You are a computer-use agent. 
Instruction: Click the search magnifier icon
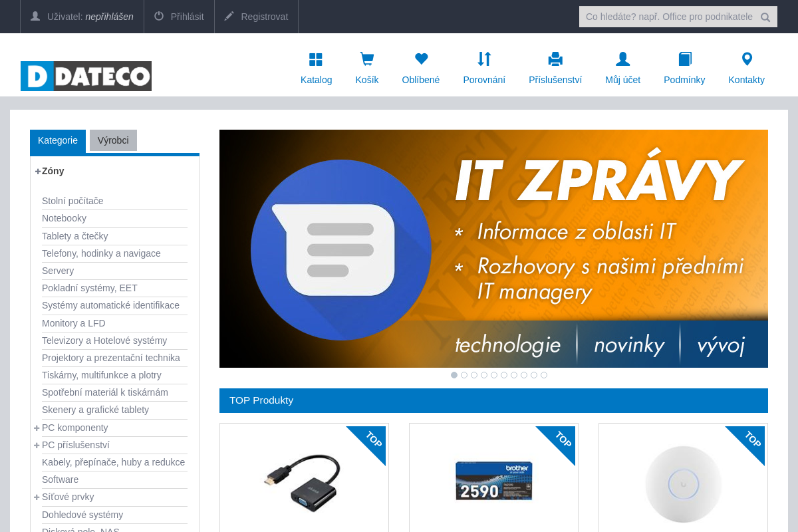[765, 17]
